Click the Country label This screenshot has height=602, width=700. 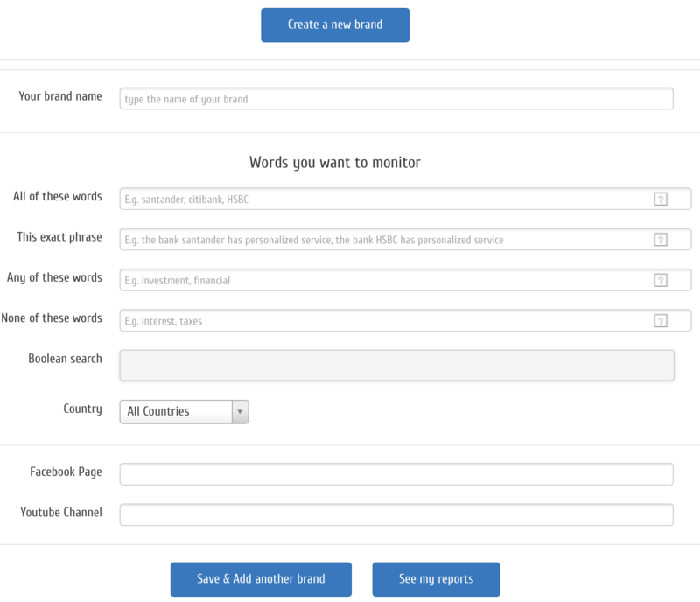(82, 409)
